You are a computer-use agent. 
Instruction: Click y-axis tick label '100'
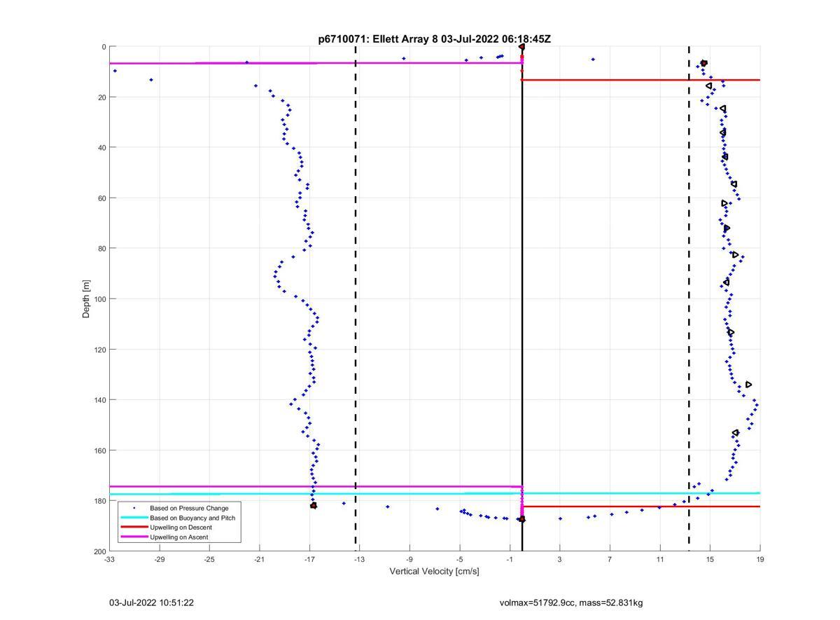99,299
